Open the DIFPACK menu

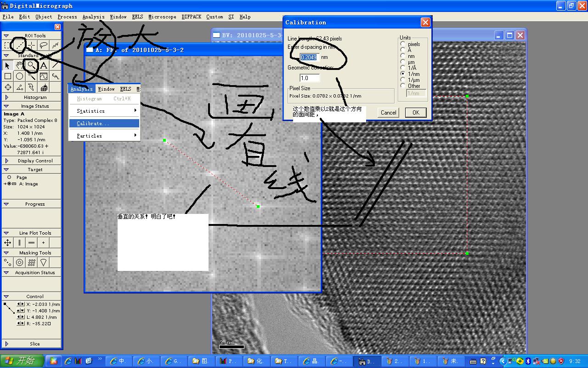(x=191, y=17)
